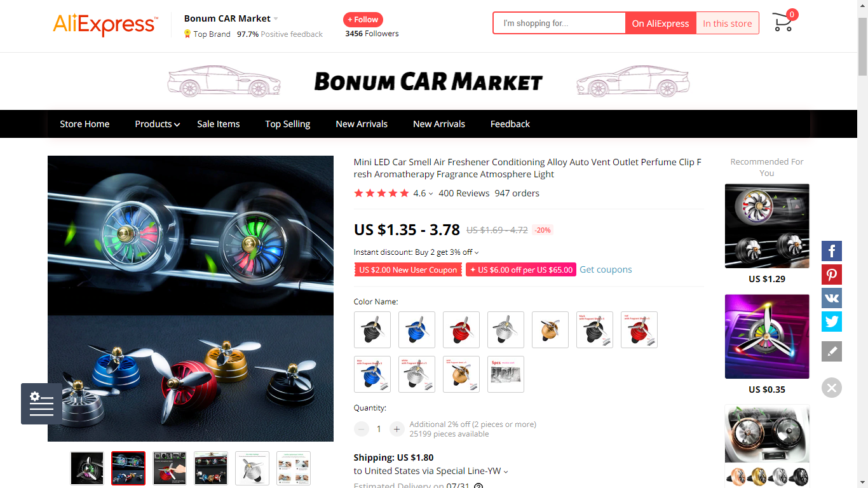Click the pencil edit icon in sidebar
Screen dimensions: 868x488
[x=832, y=351]
